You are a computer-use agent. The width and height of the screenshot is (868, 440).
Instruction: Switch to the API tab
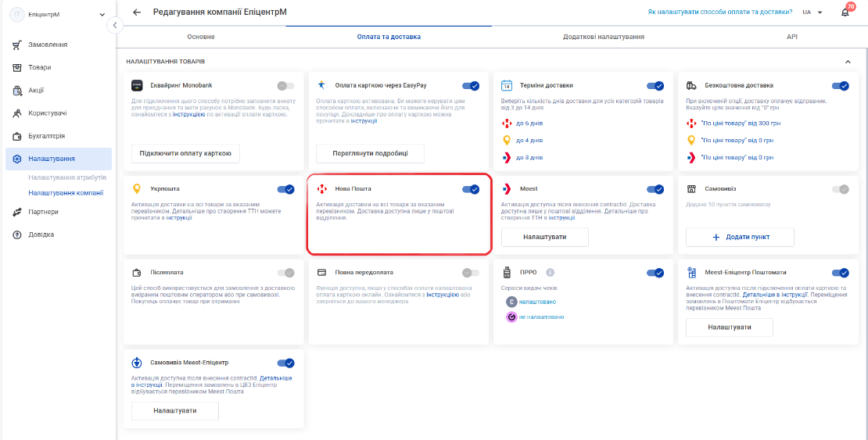tap(791, 37)
